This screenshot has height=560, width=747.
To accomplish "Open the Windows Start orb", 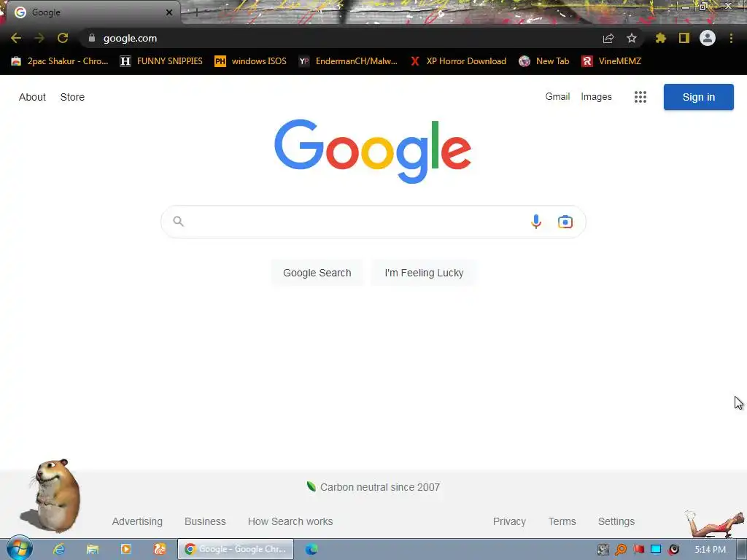I will click(20, 548).
